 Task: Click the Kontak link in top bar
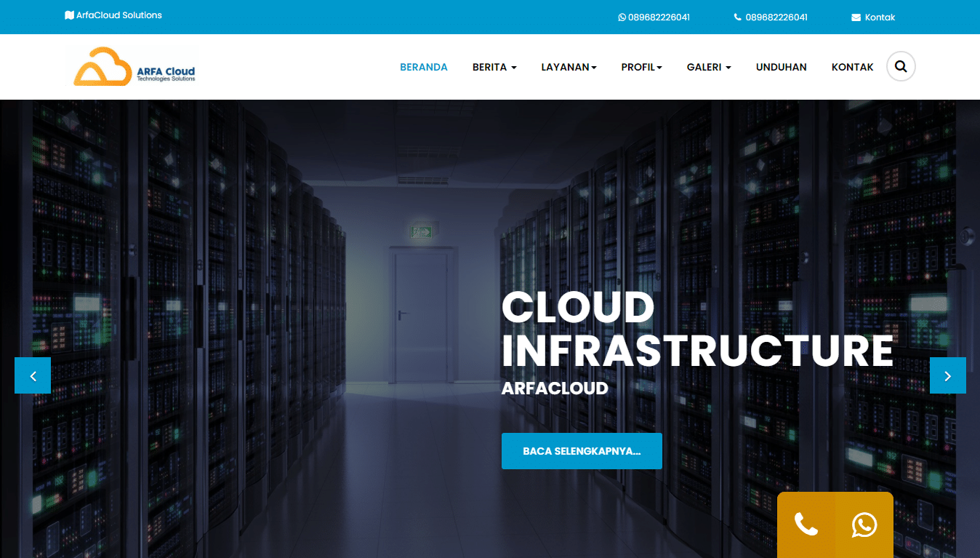880,17
